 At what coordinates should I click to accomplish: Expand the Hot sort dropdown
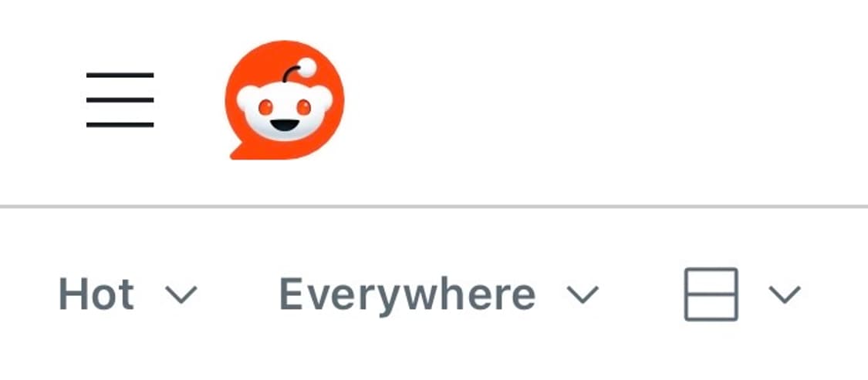pyautogui.click(x=128, y=294)
